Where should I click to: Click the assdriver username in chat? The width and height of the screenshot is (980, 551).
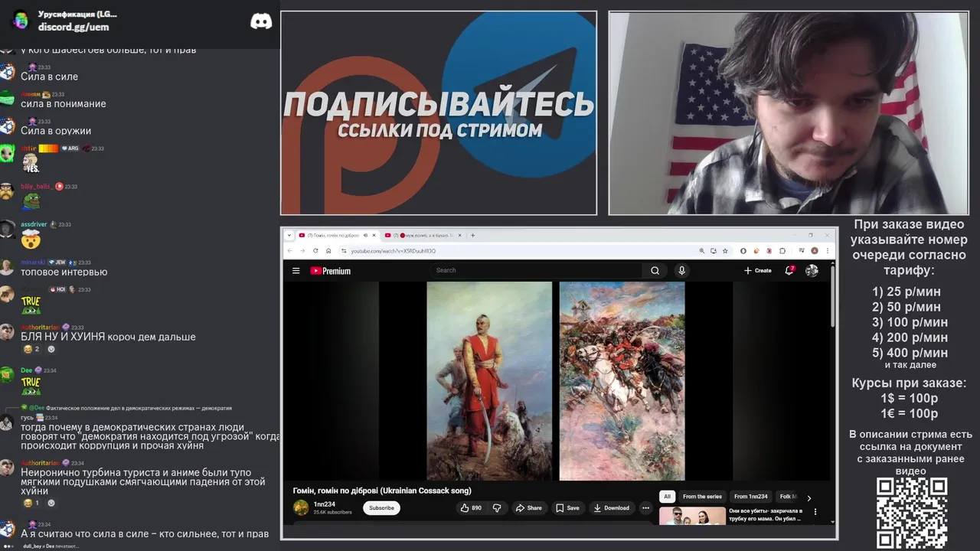tap(34, 224)
